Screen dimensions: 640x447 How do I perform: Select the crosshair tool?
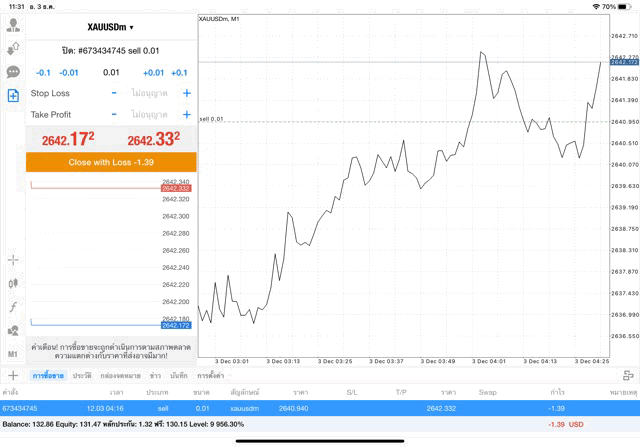click(x=13, y=260)
